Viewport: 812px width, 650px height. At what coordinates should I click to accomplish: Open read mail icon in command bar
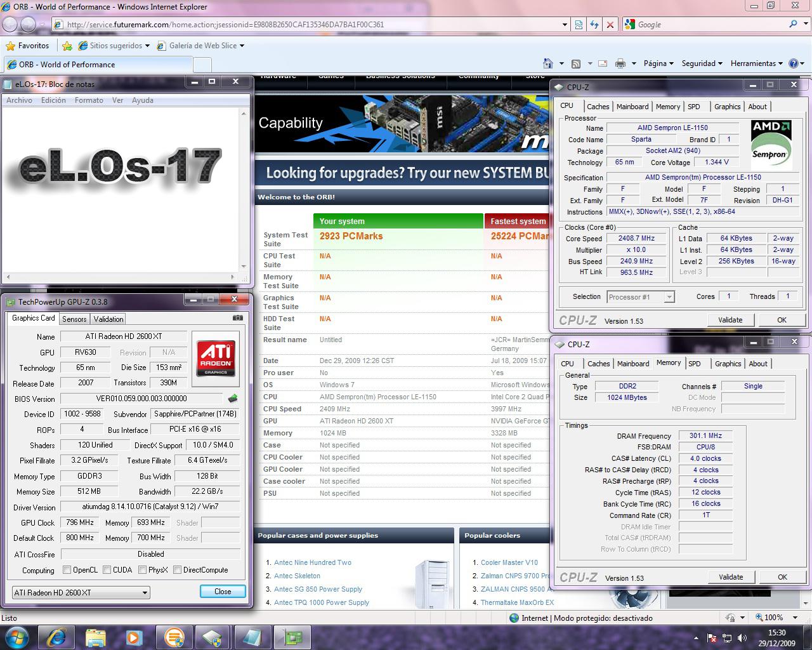(603, 63)
